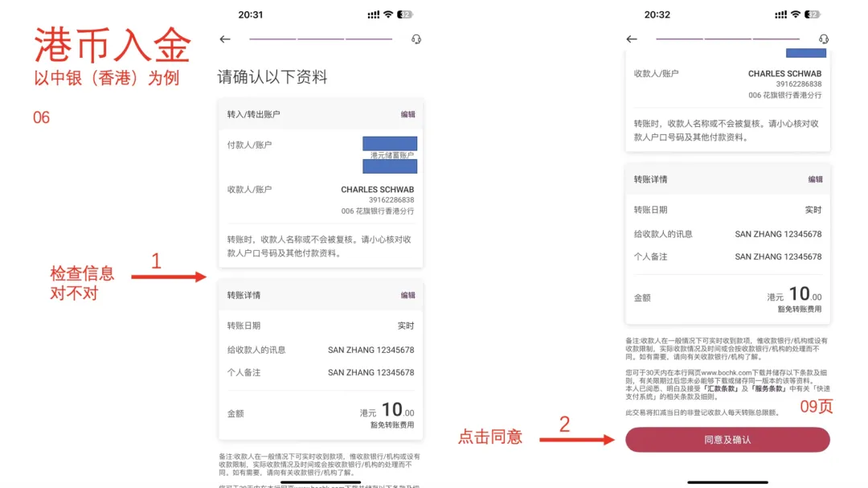Viewport: 868px width, 488px height.
Task: Select 个人备注 value on left screen
Action: tap(371, 373)
